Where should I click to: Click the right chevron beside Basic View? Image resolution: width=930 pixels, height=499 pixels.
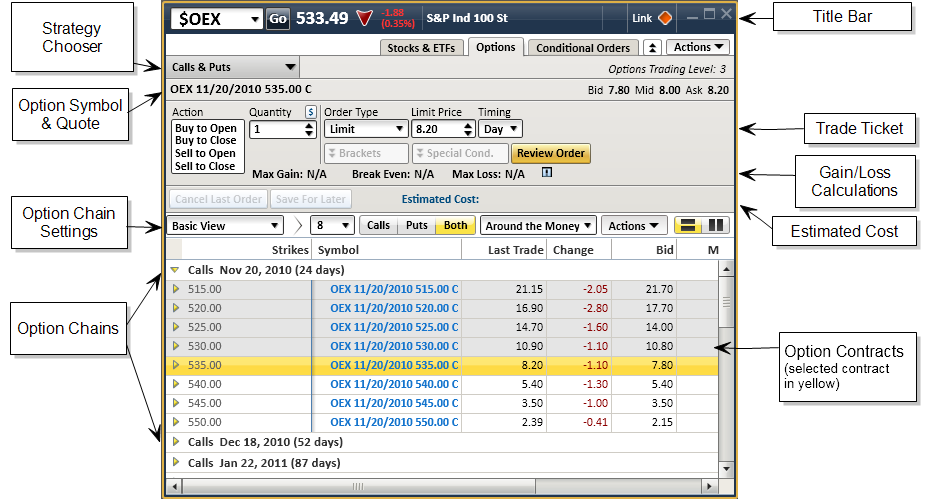(297, 226)
